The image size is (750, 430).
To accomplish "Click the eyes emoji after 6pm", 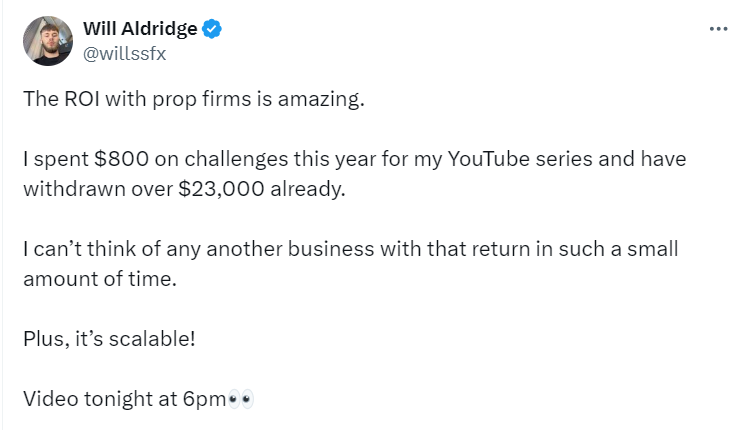I will pyautogui.click(x=241, y=398).
